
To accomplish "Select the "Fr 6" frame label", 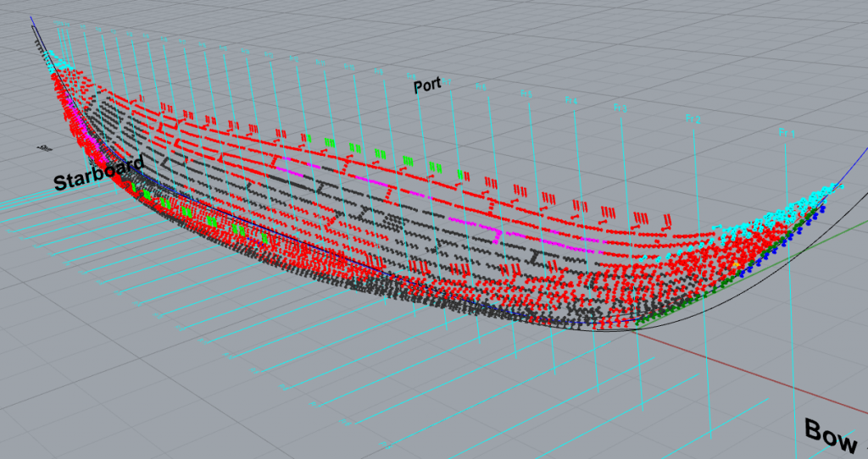I will [x=481, y=87].
